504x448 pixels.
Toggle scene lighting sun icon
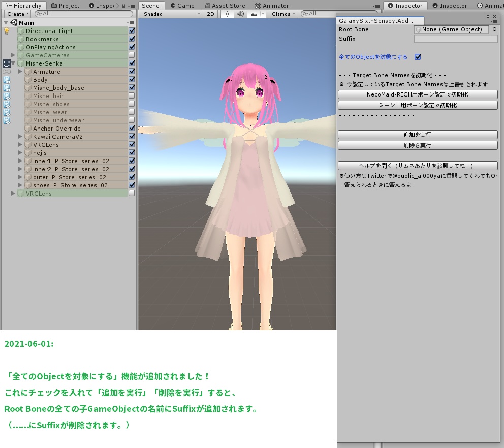pyautogui.click(x=227, y=14)
